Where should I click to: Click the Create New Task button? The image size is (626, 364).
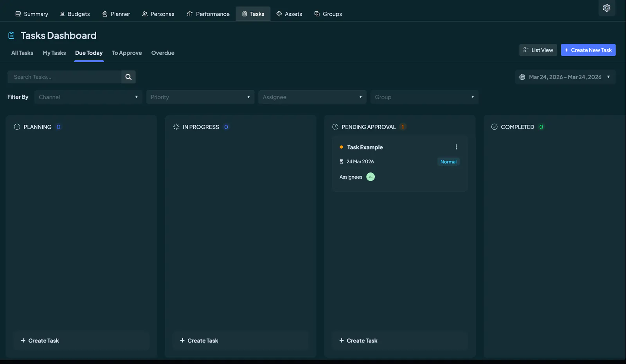click(x=588, y=50)
